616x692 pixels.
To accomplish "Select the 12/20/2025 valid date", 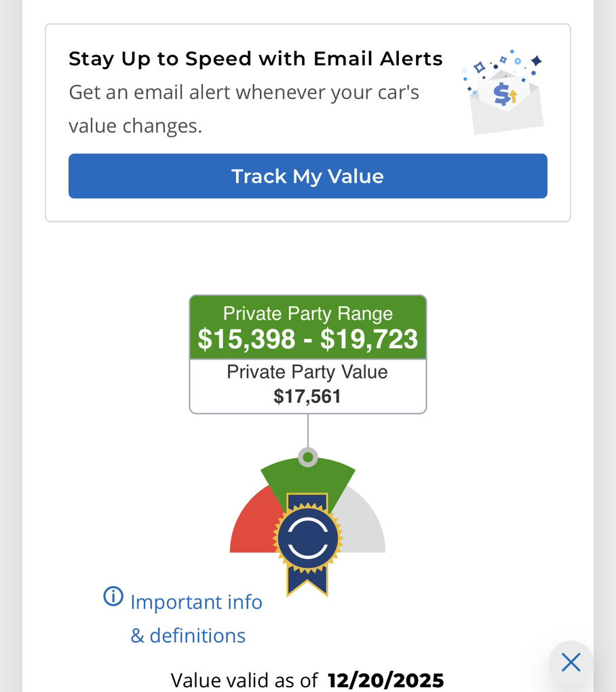I will (x=385, y=680).
